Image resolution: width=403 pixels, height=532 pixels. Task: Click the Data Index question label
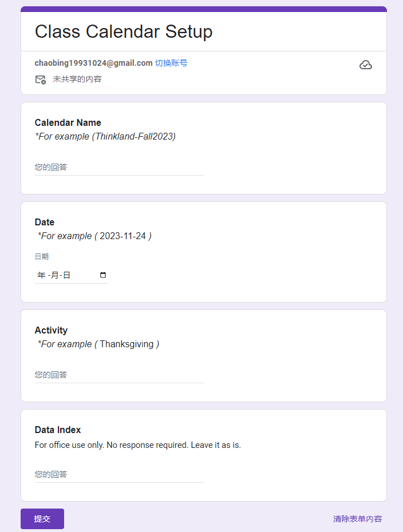click(x=58, y=430)
